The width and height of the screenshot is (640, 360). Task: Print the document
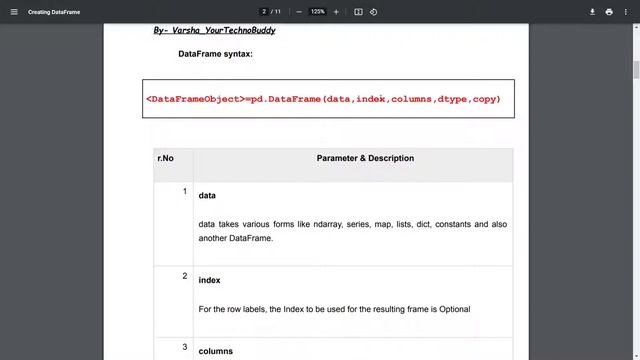[609, 12]
